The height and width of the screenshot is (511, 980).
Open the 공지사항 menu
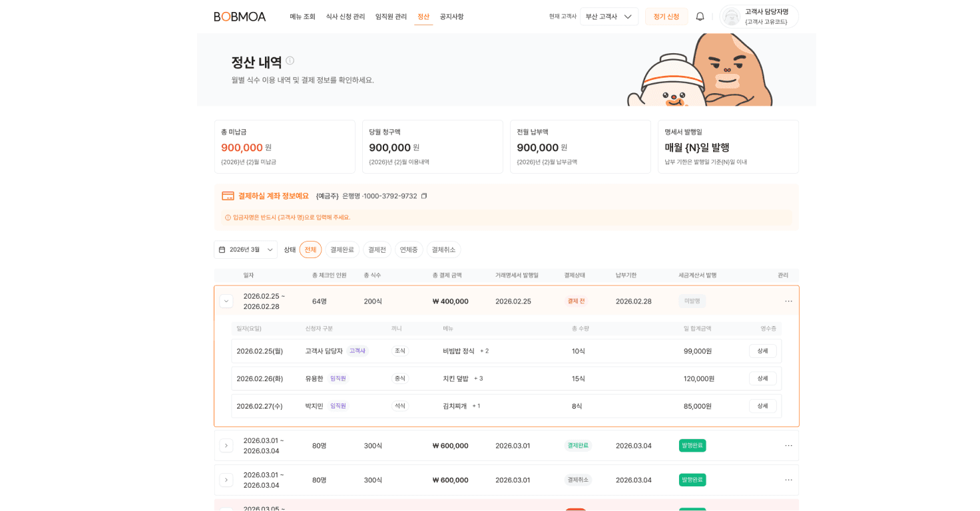[x=451, y=17]
